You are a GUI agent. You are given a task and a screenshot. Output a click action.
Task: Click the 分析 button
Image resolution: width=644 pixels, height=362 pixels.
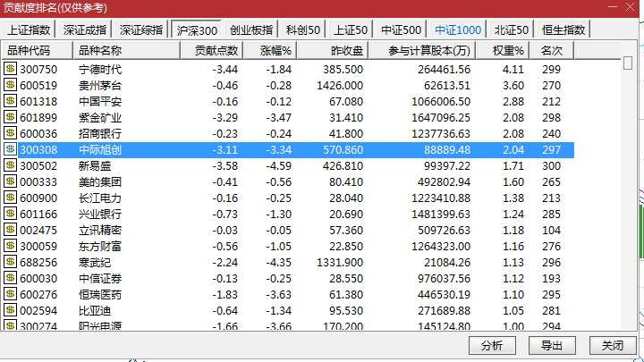492,346
